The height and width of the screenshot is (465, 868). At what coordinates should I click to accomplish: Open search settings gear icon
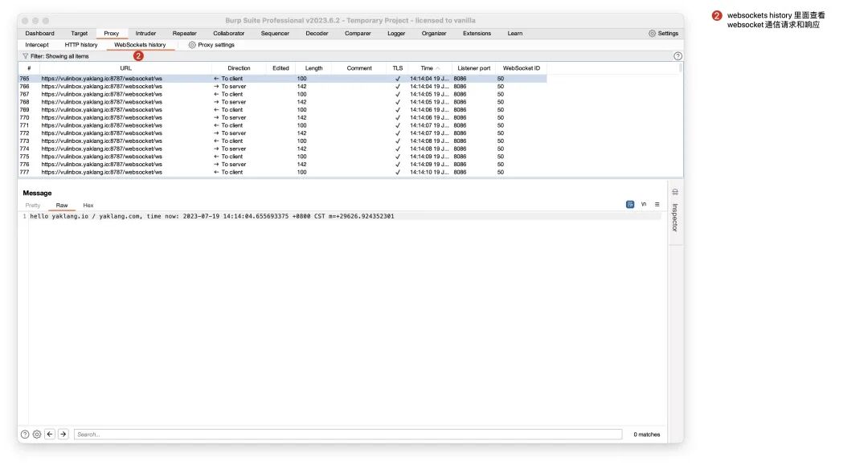click(36, 434)
